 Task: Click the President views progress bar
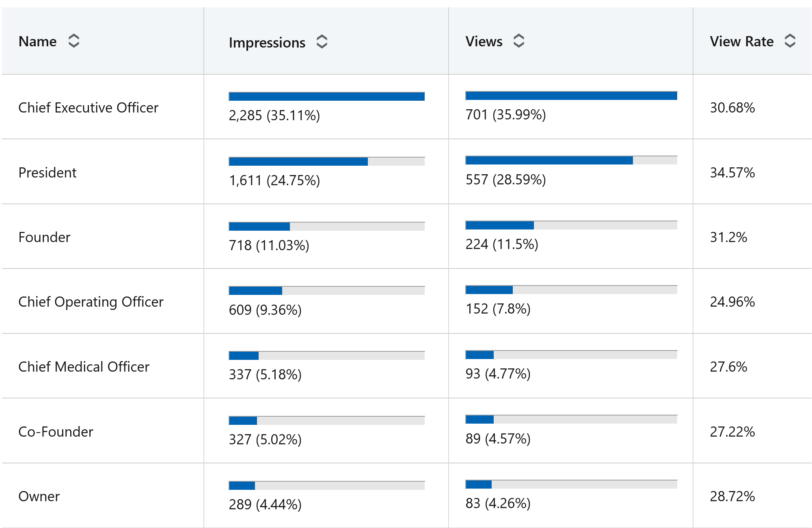point(571,160)
